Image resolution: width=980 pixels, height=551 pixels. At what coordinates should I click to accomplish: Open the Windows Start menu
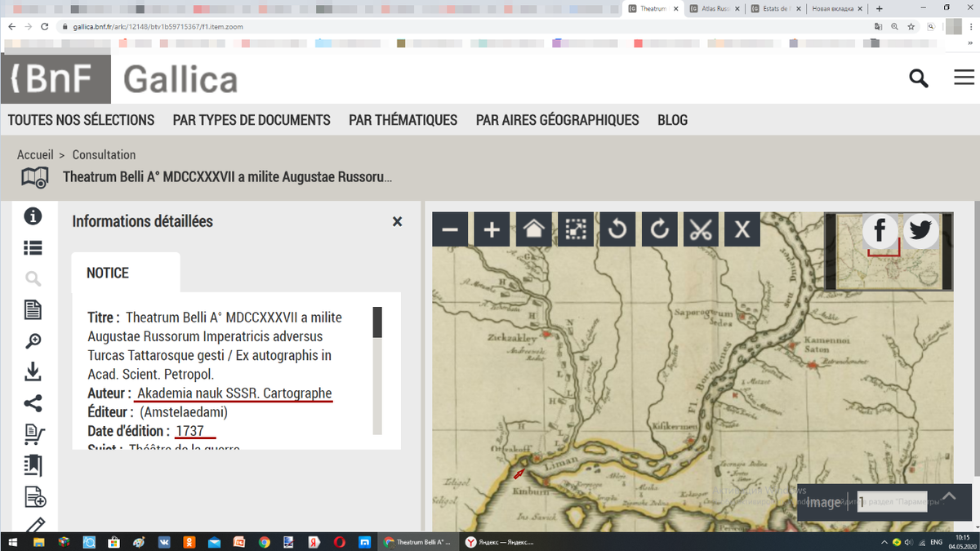(x=13, y=542)
